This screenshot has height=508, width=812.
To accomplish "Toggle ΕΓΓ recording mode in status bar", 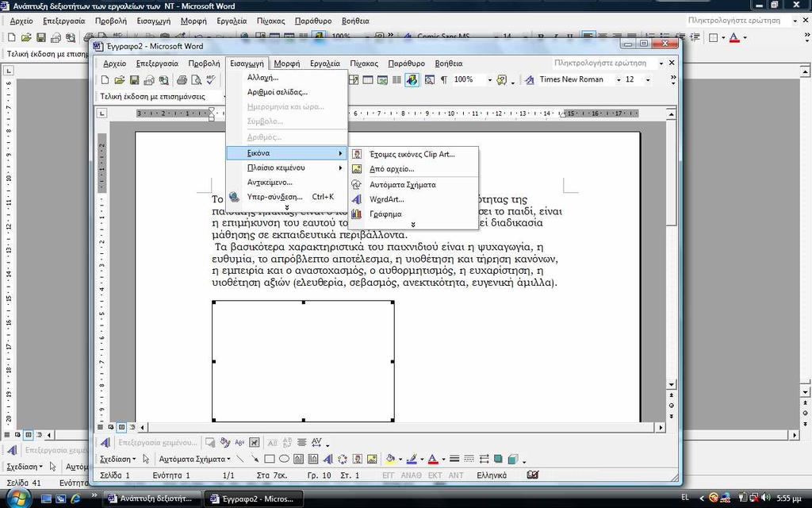I will click(388, 475).
